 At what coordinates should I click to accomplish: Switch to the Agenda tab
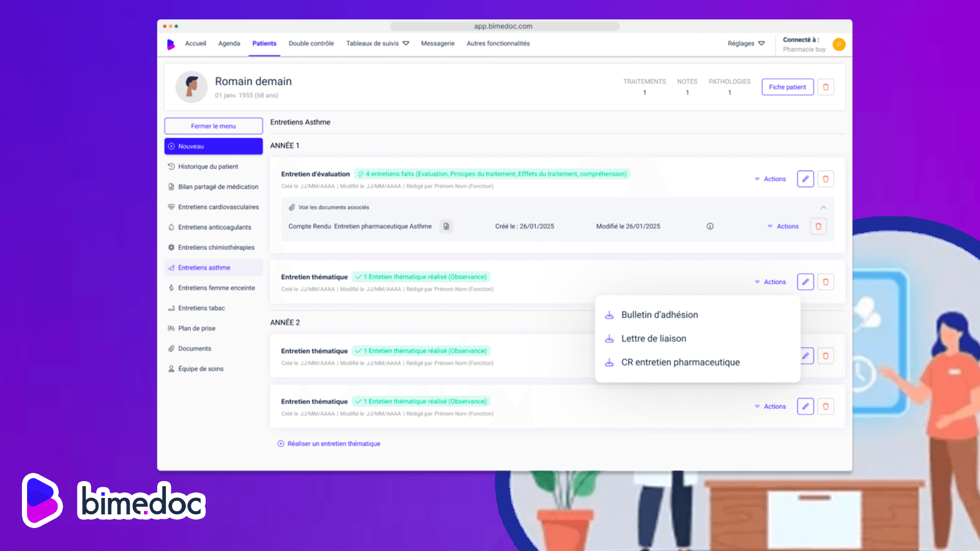[229, 44]
